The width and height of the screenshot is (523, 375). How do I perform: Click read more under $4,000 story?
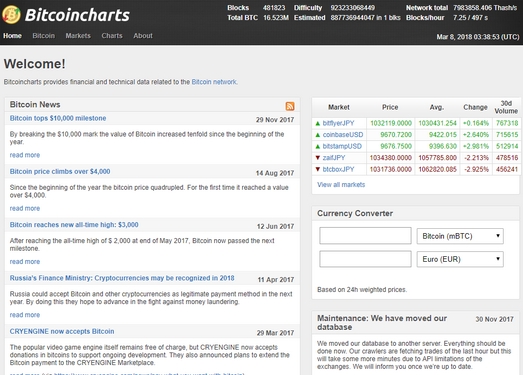tap(25, 209)
